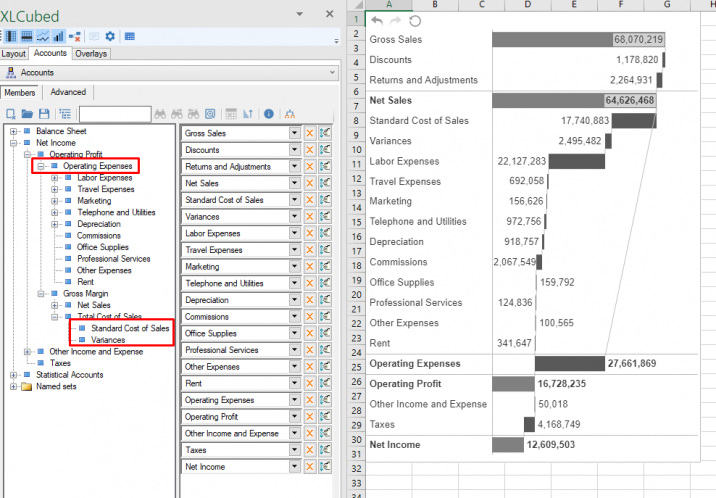
Task: Open the dropdown arrow for Operating Profit row
Action: coord(295,417)
